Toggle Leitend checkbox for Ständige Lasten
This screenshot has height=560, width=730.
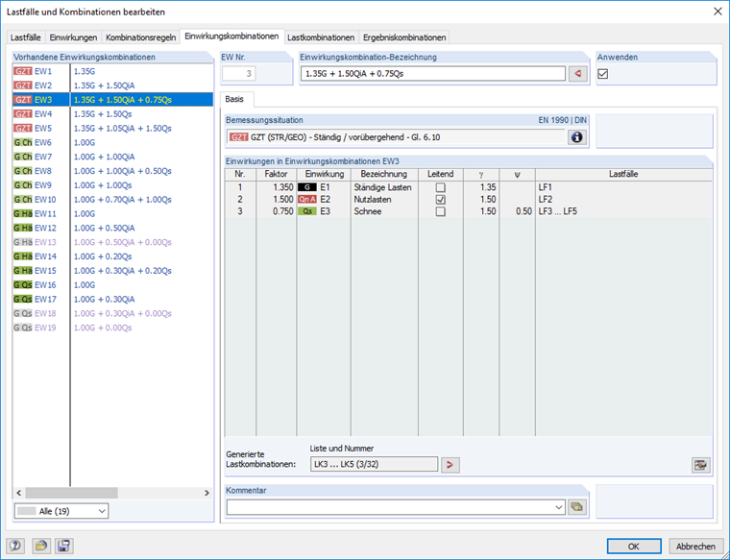click(x=441, y=187)
